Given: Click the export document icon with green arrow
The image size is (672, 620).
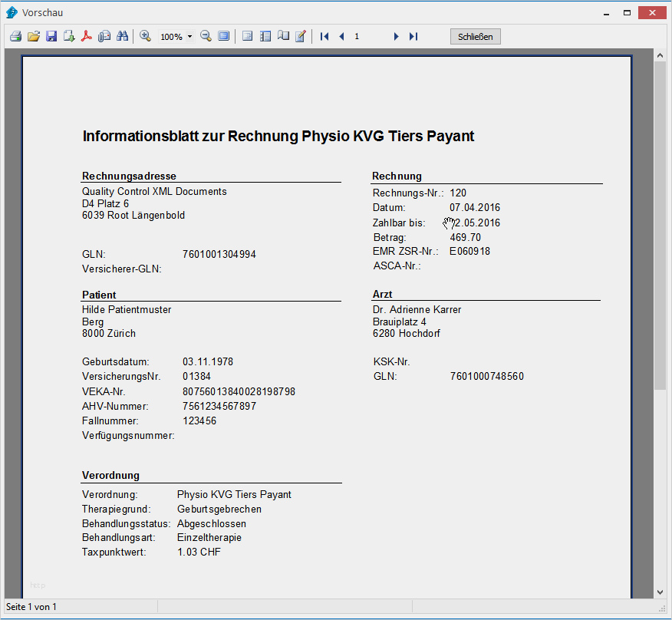Looking at the screenshot, I should point(69,36).
